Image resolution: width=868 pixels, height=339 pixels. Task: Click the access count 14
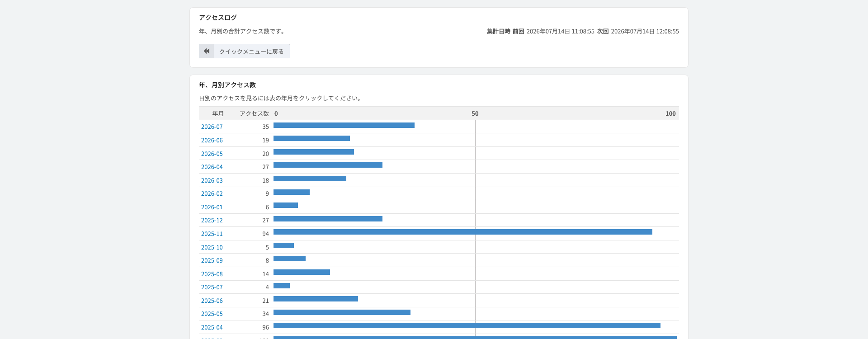(x=265, y=274)
